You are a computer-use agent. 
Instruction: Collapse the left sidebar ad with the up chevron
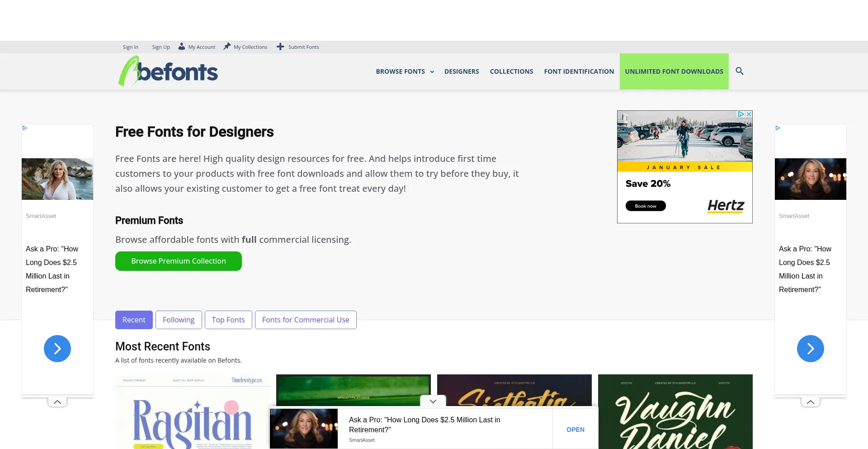coord(57,402)
